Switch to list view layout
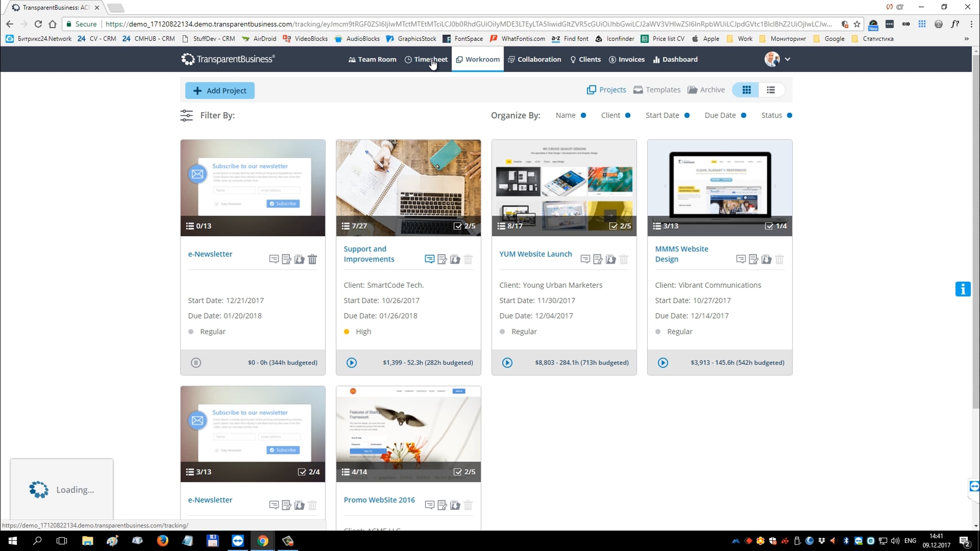Viewport: 980px width, 551px height. [x=771, y=90]
